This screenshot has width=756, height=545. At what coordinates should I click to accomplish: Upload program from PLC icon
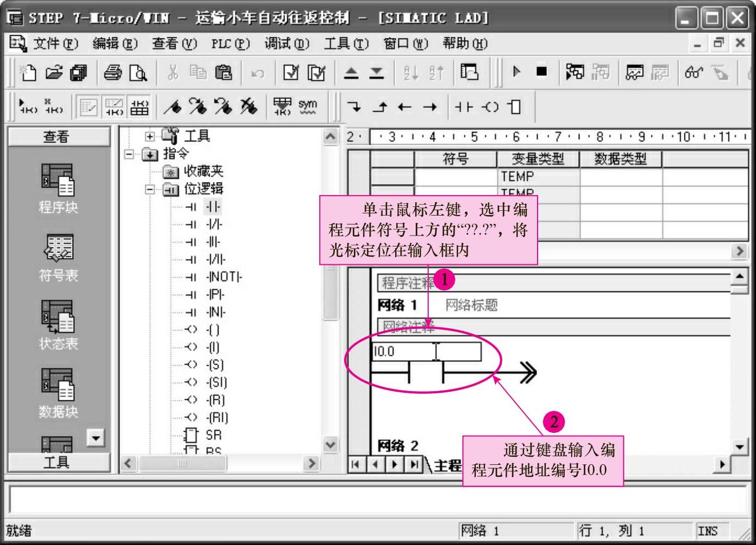tap(351, 73)
